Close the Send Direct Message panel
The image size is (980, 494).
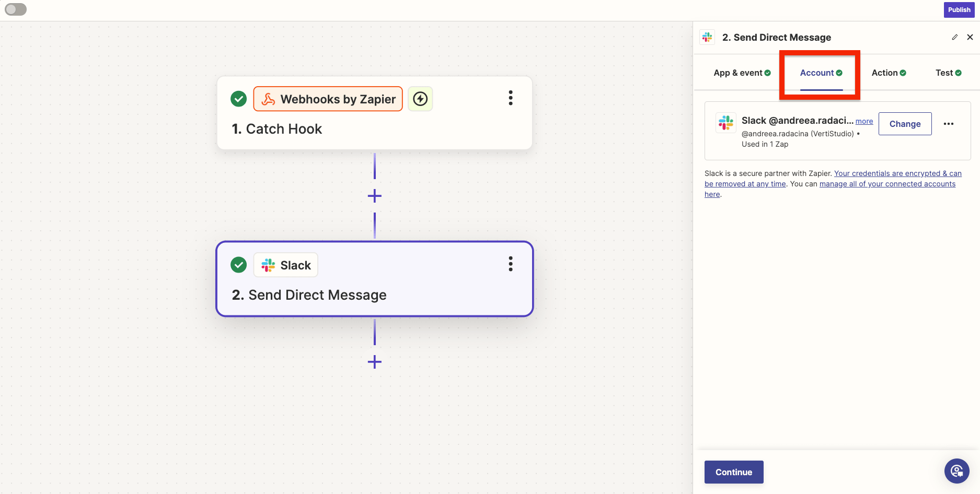970,37
